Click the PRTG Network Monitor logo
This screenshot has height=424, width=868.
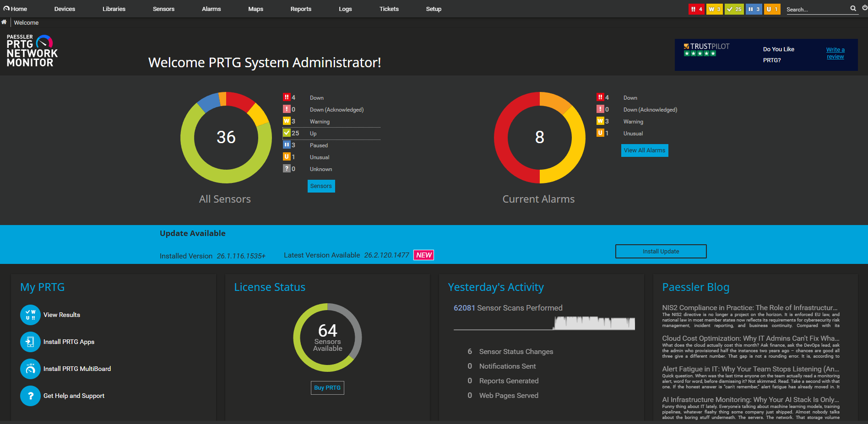coord(32,51)
